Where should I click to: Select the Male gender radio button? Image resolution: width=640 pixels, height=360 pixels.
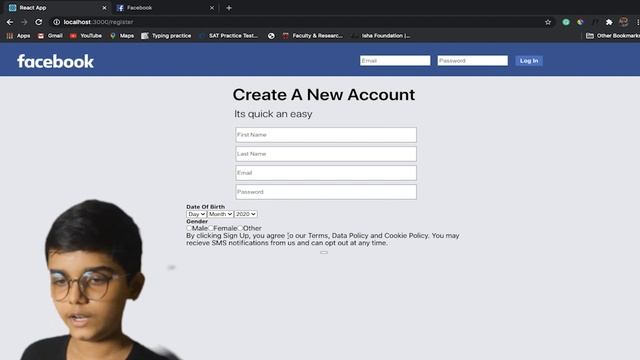[189, 228]
